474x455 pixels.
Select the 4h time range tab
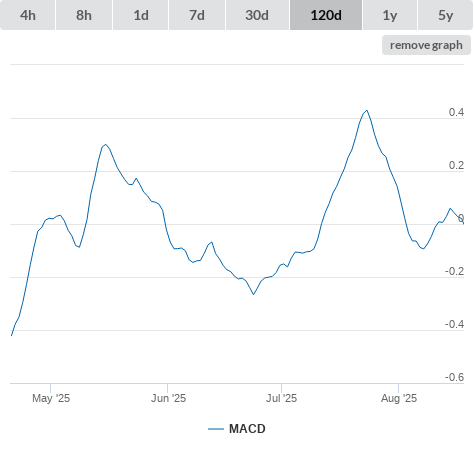pyautogui.click(x=28, y=15)
